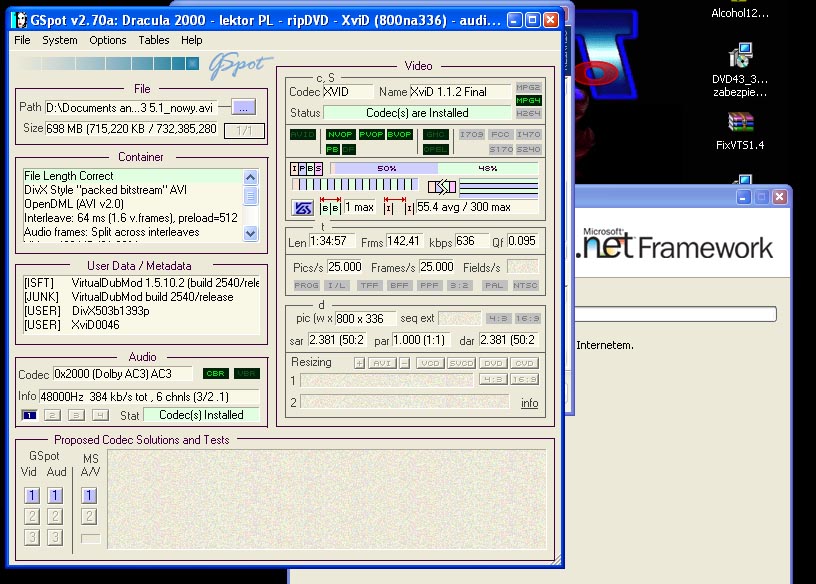Click the AVID indicator
Screen dimensions: 816x584
[x=302, y=134]
